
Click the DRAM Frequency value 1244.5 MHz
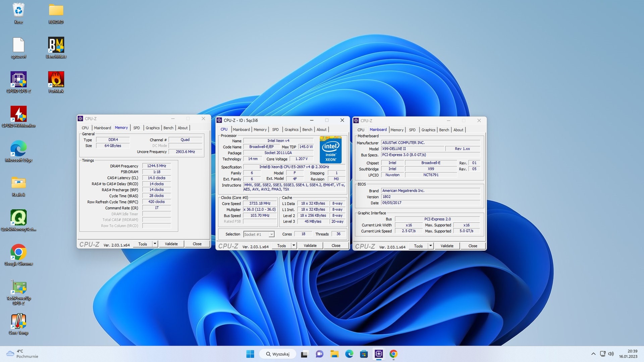click(157, 166)
